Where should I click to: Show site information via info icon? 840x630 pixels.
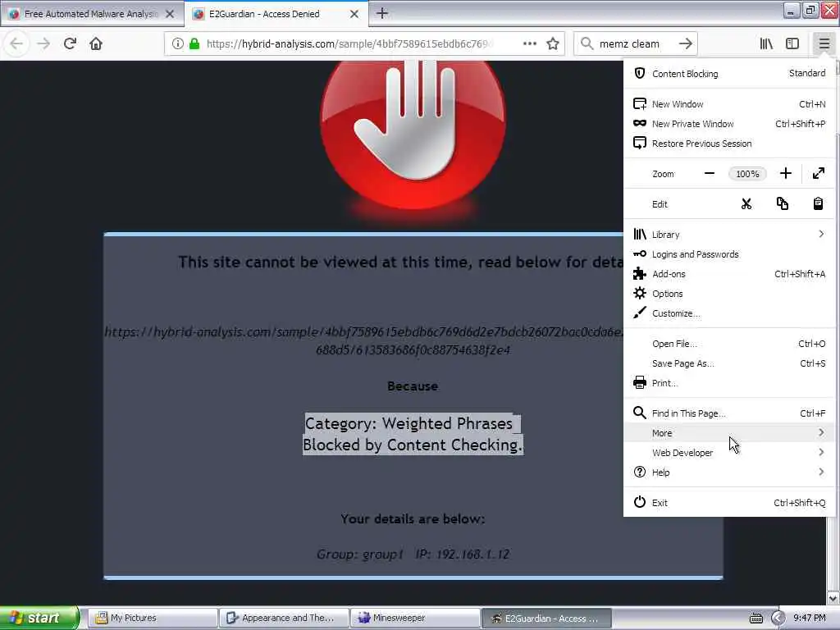pyautogui.click(x=178, y=43)
